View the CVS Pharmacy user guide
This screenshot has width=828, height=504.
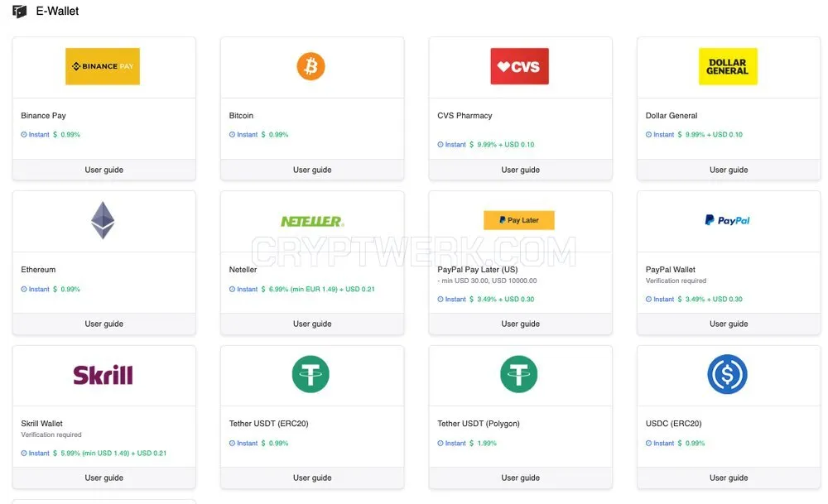pyautogui.click(x=520, y=170)
